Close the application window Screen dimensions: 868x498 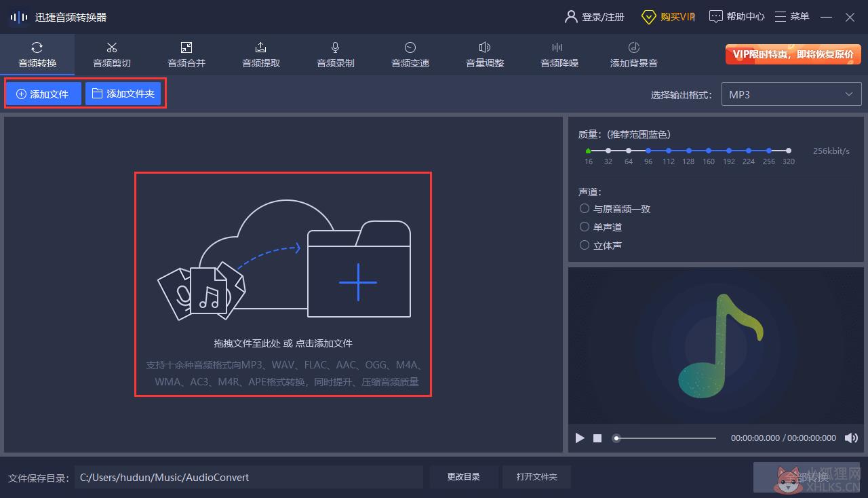(850, 17)
